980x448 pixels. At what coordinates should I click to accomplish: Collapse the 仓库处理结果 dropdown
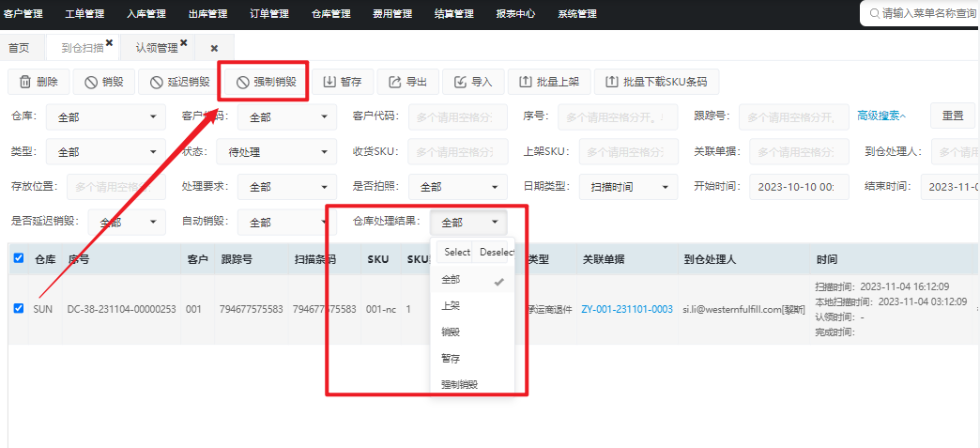click(468, 223)
